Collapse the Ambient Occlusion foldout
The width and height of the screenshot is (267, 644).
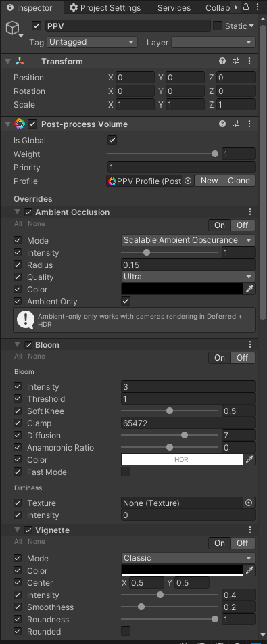tap(17, 212)
